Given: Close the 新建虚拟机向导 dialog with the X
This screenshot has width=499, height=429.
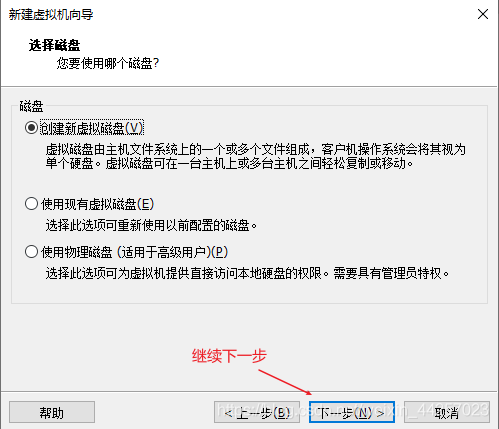Looking at the screenshot, I should point(483,14).
